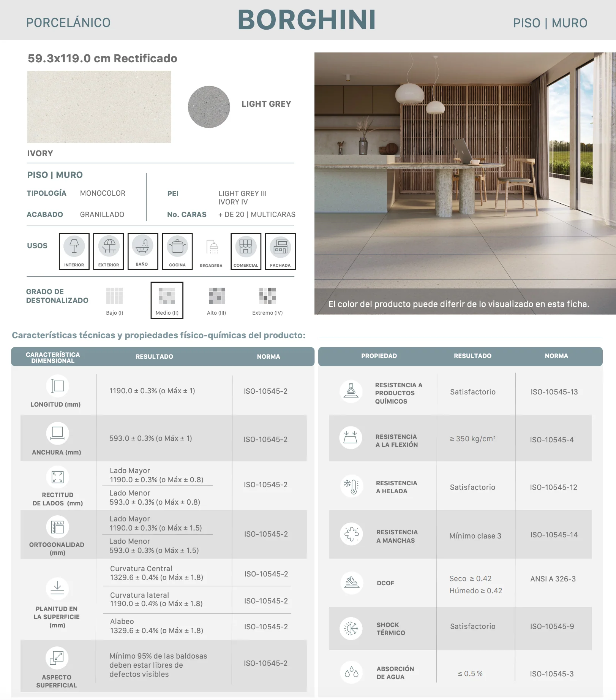Click the Ivory tile sample image
Screen dimensions: 616x700
pos(99,107)
